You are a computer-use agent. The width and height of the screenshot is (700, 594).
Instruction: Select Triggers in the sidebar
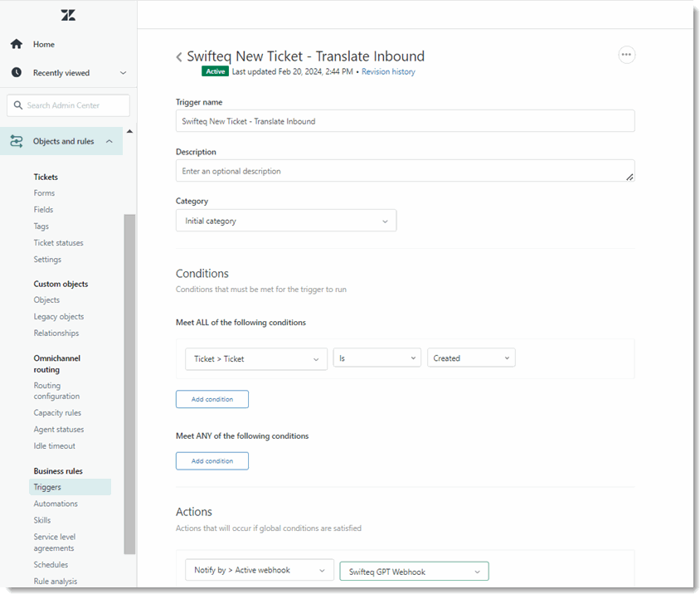coord(70,487)
